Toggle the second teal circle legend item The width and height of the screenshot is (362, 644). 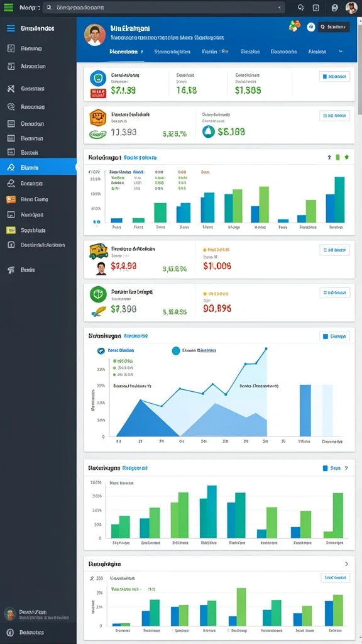coord(176,350)
